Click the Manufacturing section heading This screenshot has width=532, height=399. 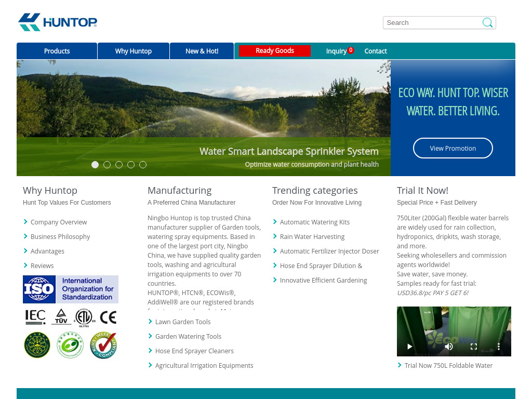pyautogui.click(x=179, y=191)
